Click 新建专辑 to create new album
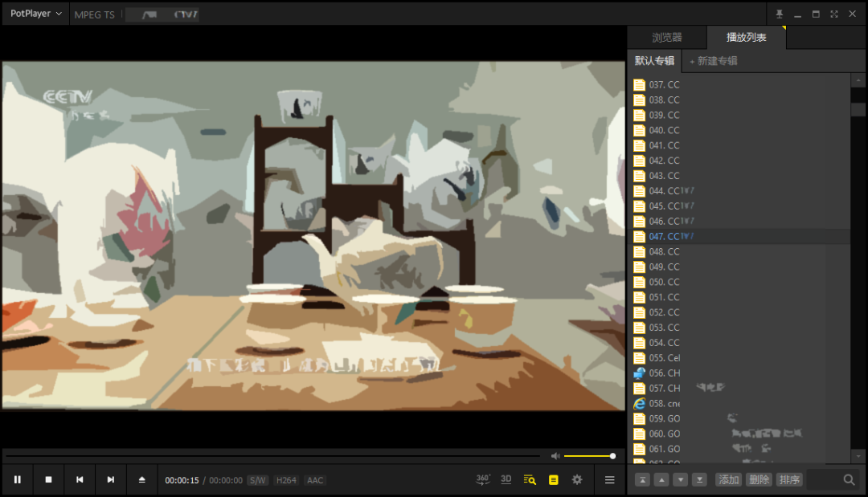Screen dimensions: 868x497 point(713,61)
